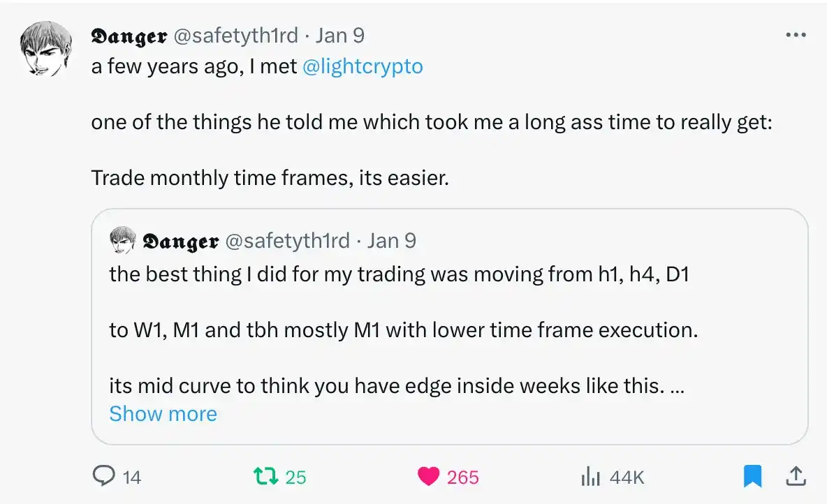Open the view analytics bar icon
The width and height of the screenshot is (827, 504).
(x=591, y=477)
